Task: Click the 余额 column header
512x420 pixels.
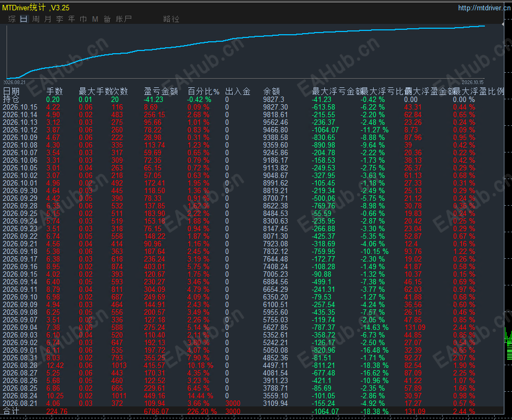Action: coord(272,91)
